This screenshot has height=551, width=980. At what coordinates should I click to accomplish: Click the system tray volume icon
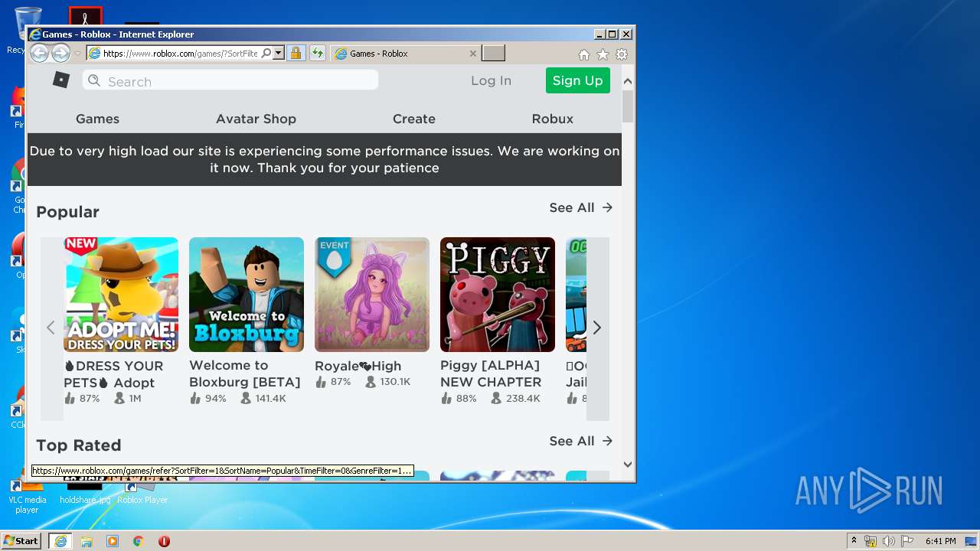point(888,541)
